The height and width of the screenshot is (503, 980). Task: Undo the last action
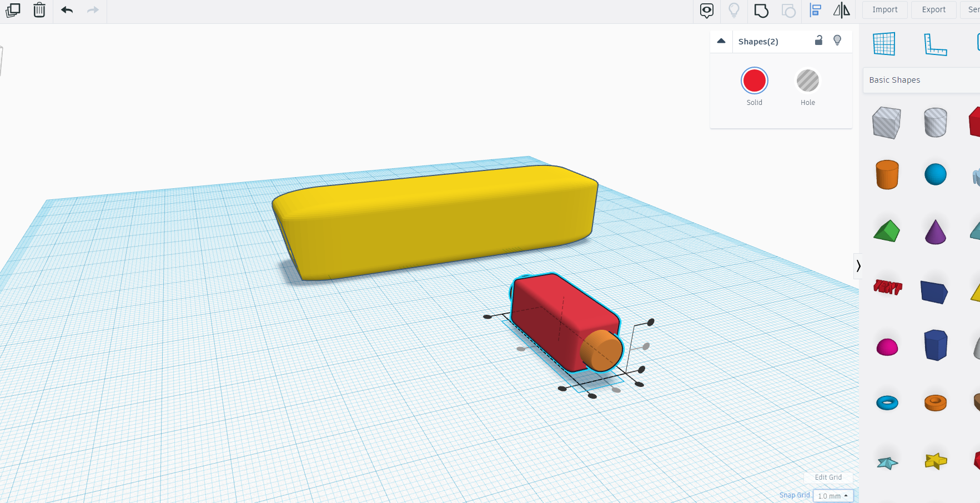67,10
